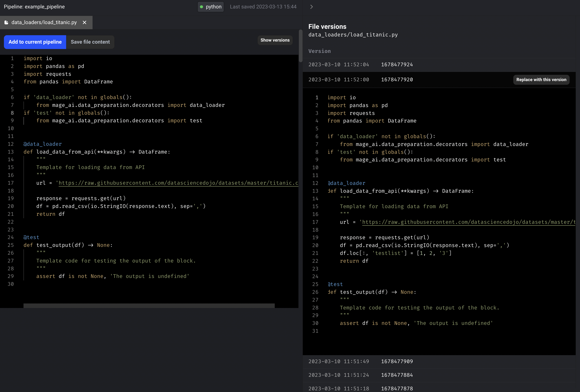Click the File versions heading

coord(327,26)
